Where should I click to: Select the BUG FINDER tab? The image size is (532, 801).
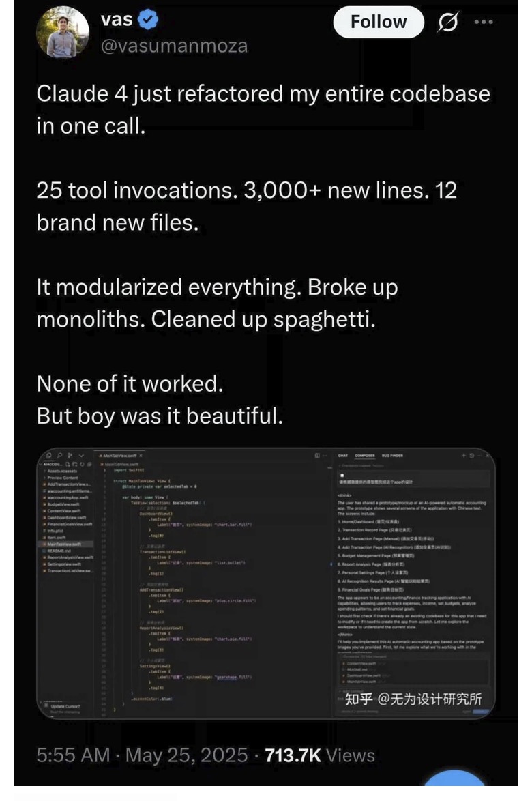pyautogui.click(x=393, y=456)
